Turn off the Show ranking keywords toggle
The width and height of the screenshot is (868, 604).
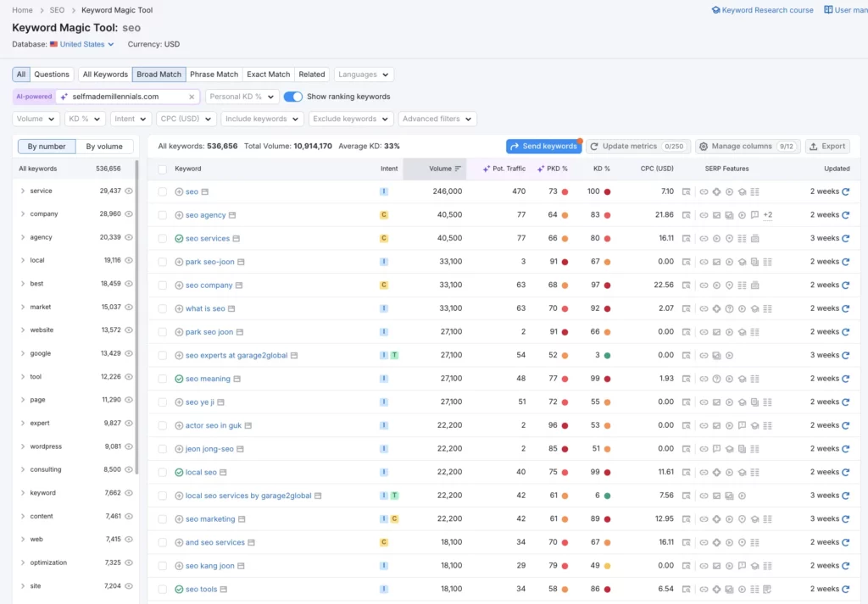click(x=292, y=96)
